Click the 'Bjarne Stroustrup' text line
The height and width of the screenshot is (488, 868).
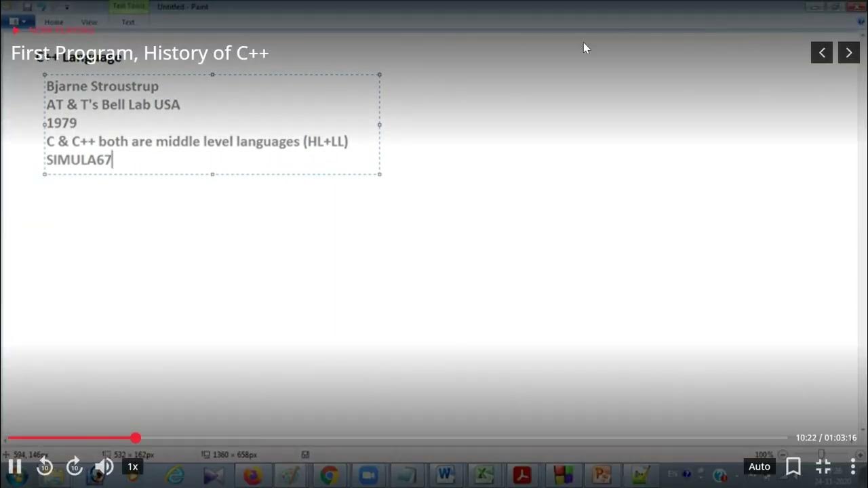[x=102, y=86]
